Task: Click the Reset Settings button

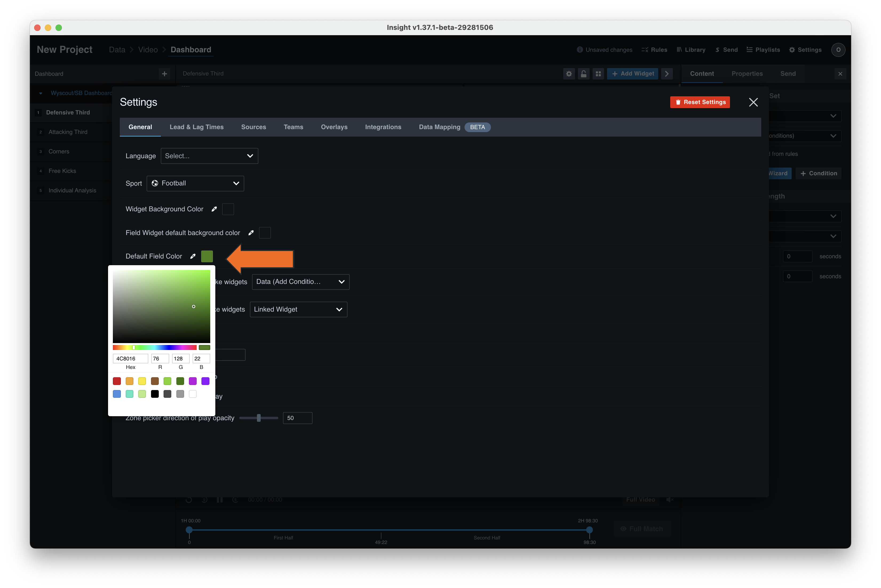Action: 700,102
